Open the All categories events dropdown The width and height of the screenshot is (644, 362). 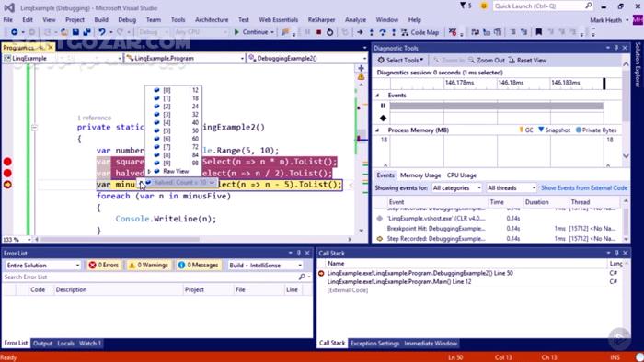pos(456,187)
